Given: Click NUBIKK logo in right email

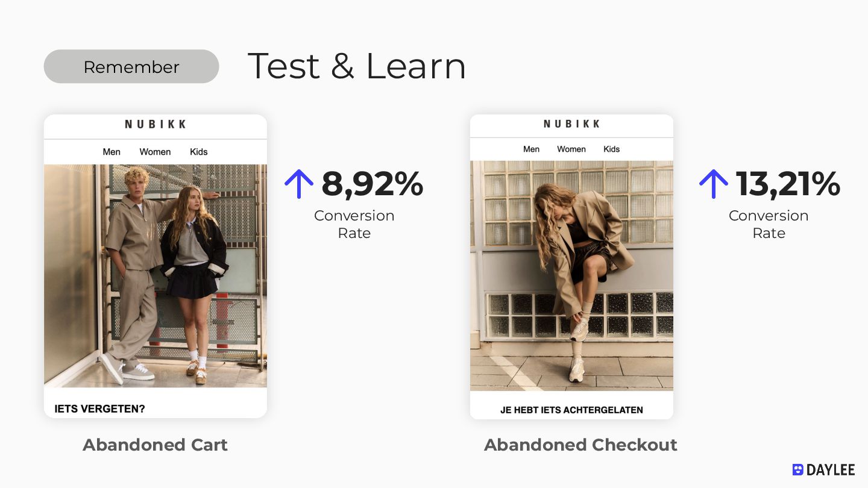Looking at the screenshot, I should [571, 124].
